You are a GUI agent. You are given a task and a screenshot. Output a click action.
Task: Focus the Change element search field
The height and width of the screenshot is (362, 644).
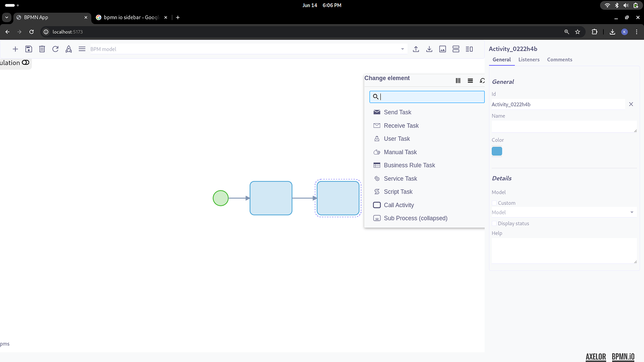tap(427, 97)
